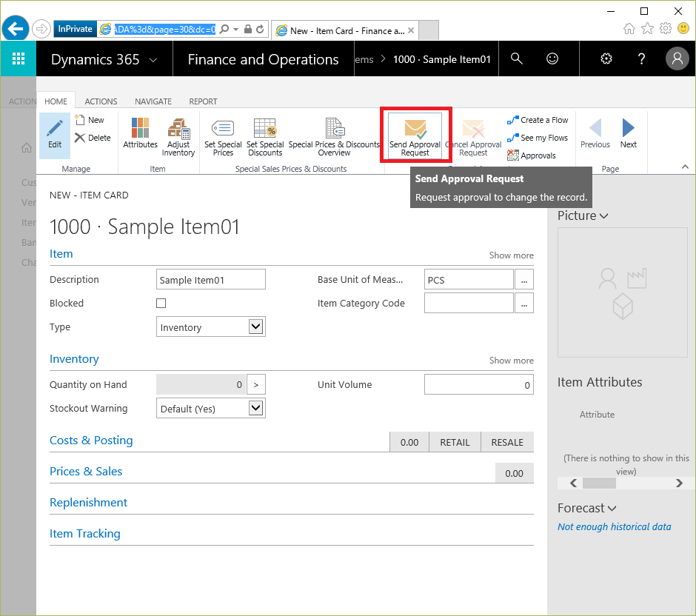The image size is (696, 616).
Task: Click the home icon in sidebar
Action: coord(27,148)
